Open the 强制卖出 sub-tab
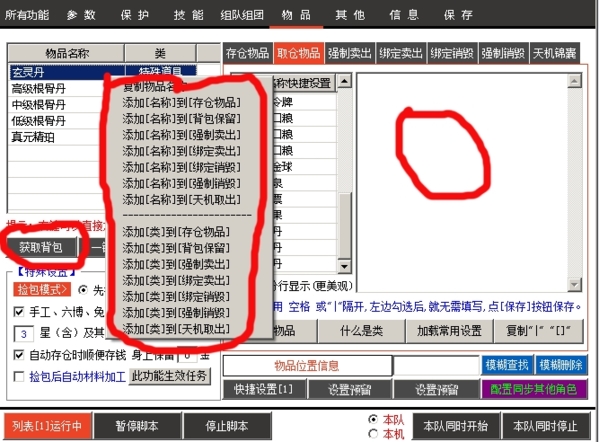Screen dimensions: 599x442 350,53
